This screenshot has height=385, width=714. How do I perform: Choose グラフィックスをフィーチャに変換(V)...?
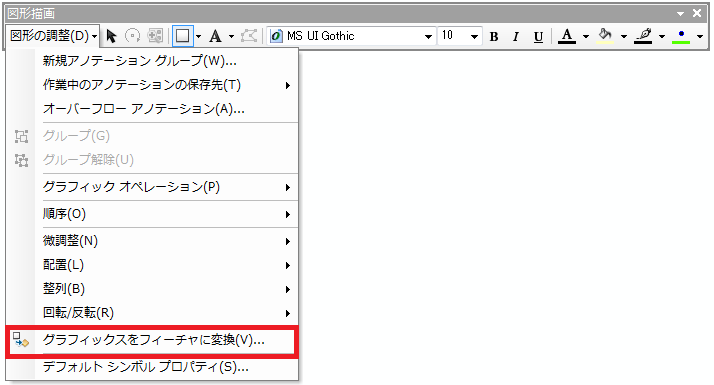[152, 341]
